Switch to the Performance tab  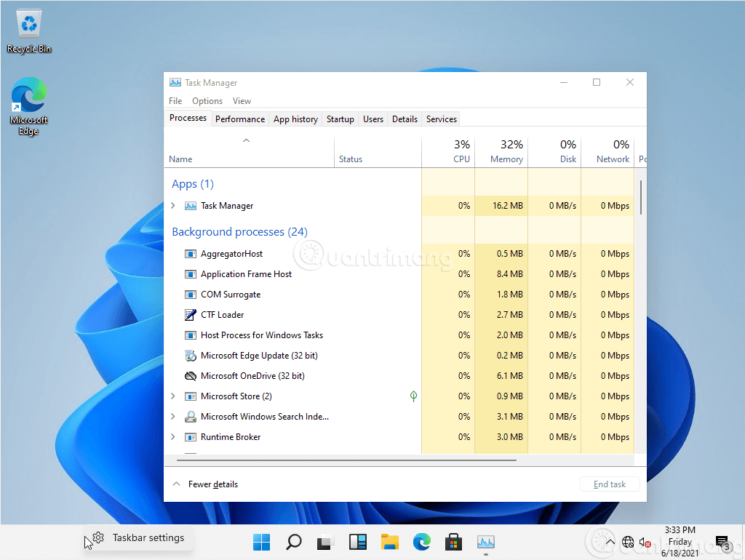[x=240, y=119]
